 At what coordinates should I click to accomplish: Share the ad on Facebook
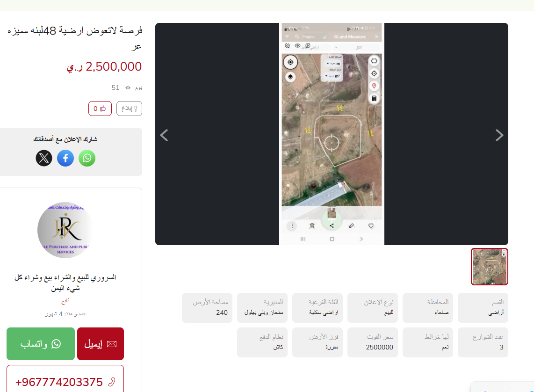[65, 158]
